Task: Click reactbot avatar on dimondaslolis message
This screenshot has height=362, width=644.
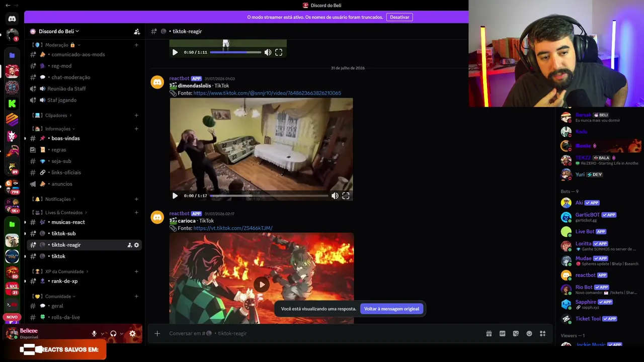Action: (157, 82)
